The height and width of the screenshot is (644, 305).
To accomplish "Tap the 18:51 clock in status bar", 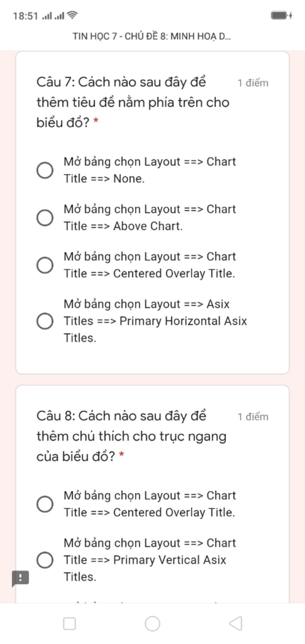I will click(25, 16).
